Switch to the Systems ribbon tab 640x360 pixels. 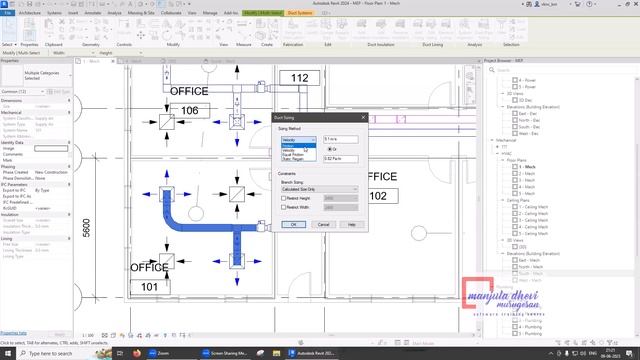54,13
